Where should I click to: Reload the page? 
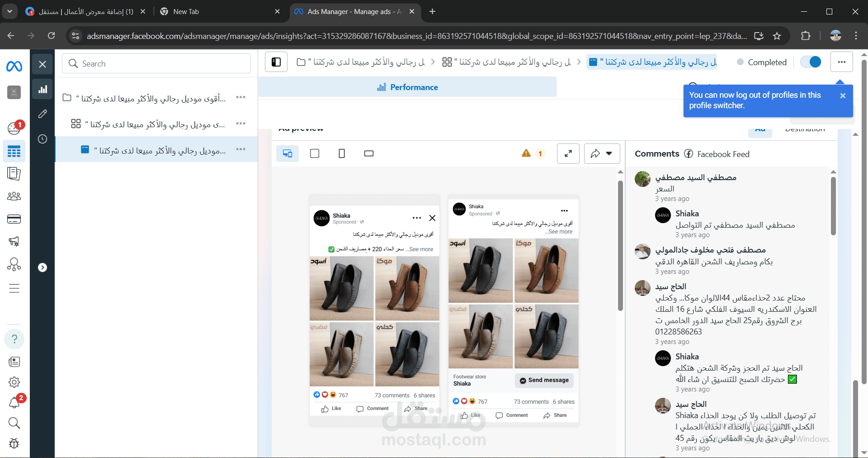[x=51, y=36]
